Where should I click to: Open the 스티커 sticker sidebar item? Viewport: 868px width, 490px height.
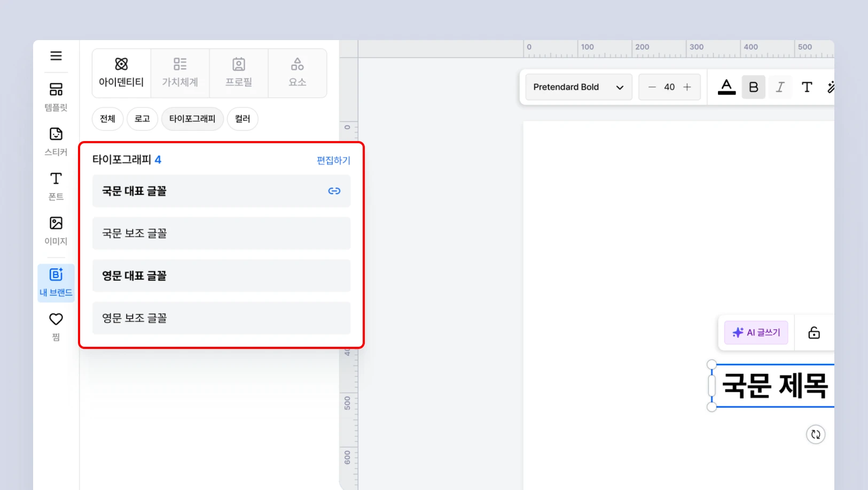pyautogui.click(x=56, y=141)
